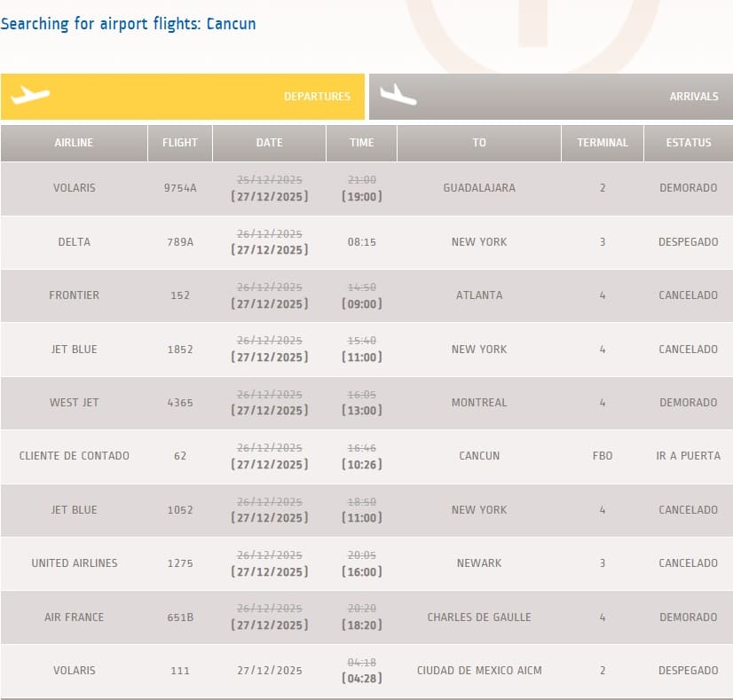Image resolution: width=733 pixels, height=700 pixels.
Task: Select the Date column header
Action: point(269,143)
